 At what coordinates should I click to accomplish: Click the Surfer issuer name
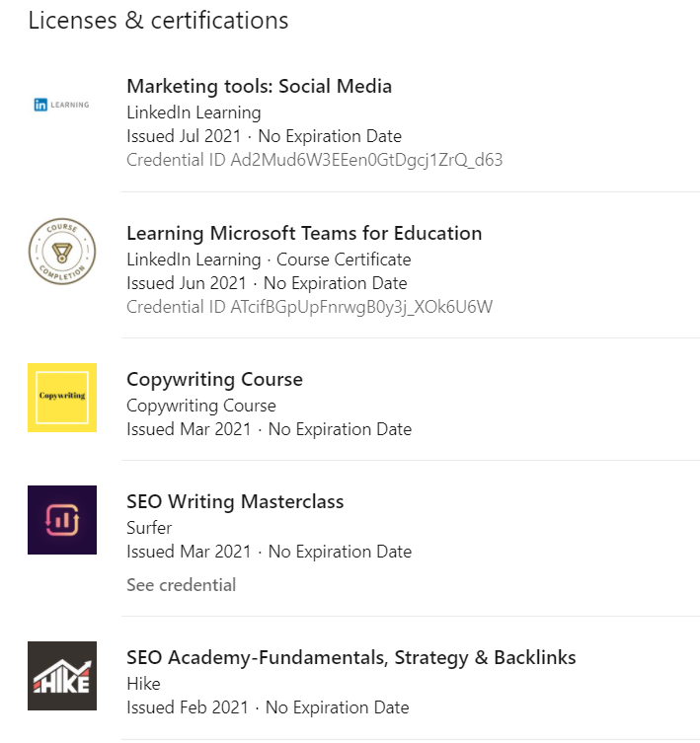click(x=149, y=528)
